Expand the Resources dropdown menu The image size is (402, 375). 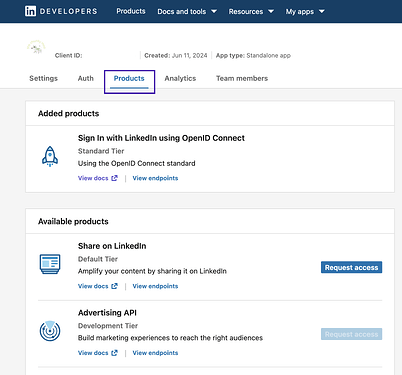[251, 12]
